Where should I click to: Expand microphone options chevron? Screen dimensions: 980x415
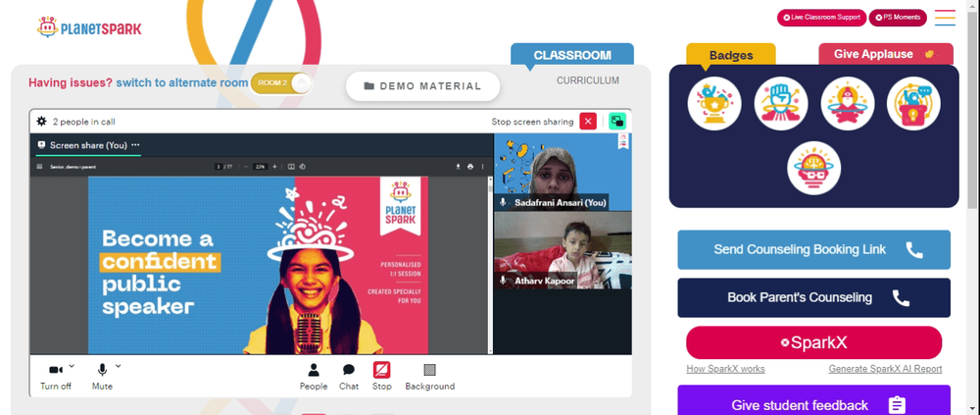pyautogui.click(x=119, y=366)
